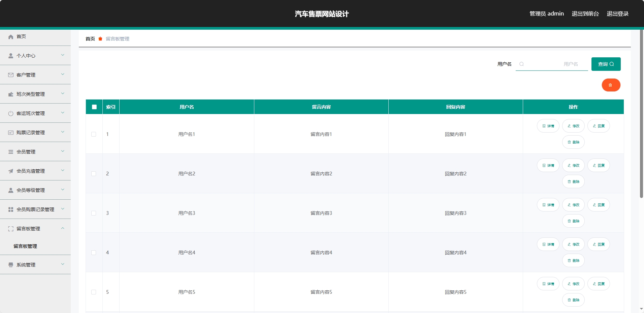
Task: Select the checkbox on 用户名3 row
Action: (94, 213)
